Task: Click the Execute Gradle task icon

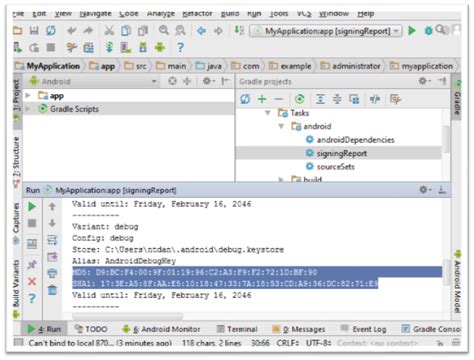Action: (x=300, y=99)
